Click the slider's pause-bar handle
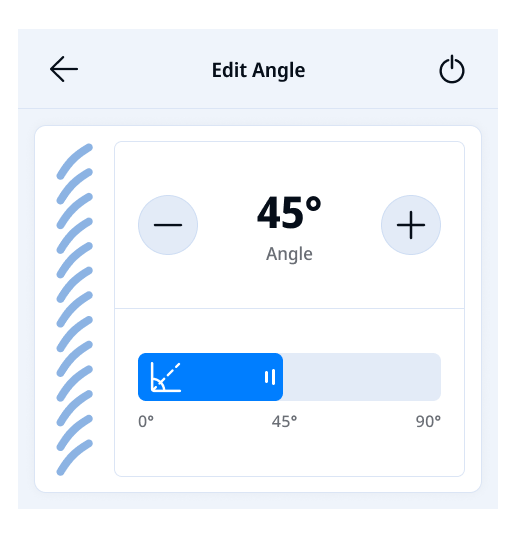 (270, 377)
